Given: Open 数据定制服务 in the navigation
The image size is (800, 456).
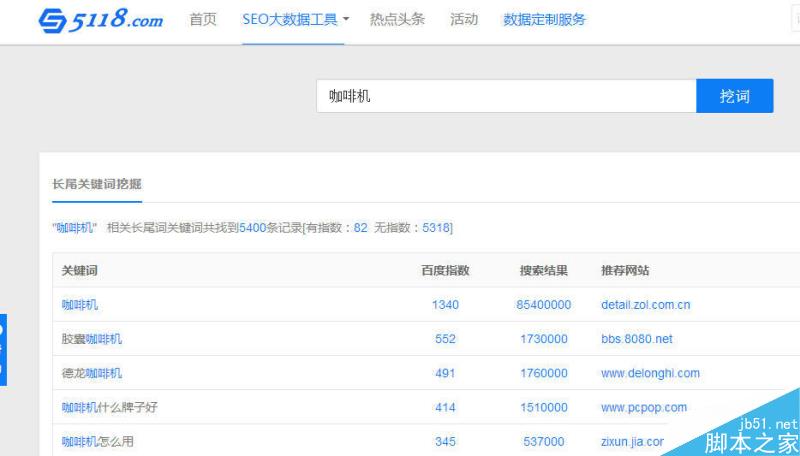Looking at the screenshot, I should click(x=544, y=19).
